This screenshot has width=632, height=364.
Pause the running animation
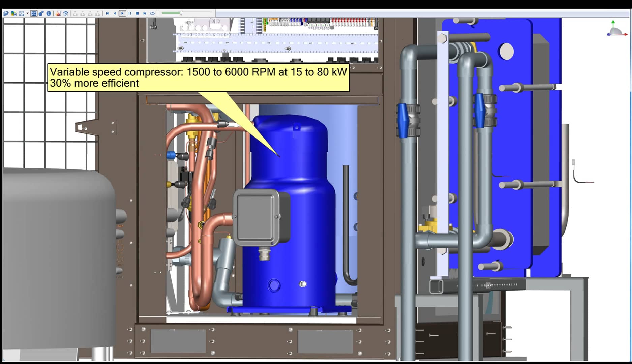coord(130,13)
